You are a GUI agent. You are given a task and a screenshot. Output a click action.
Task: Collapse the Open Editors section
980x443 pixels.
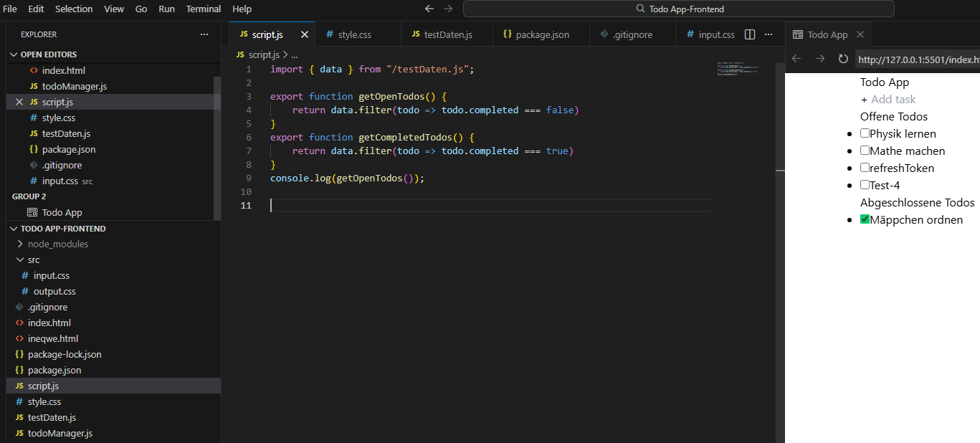(14, 54)
